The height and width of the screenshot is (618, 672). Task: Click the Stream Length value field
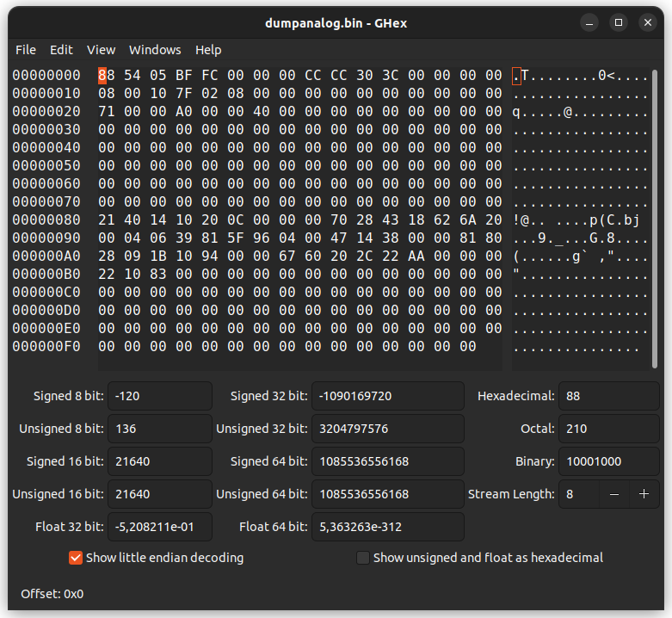point(578,494)
